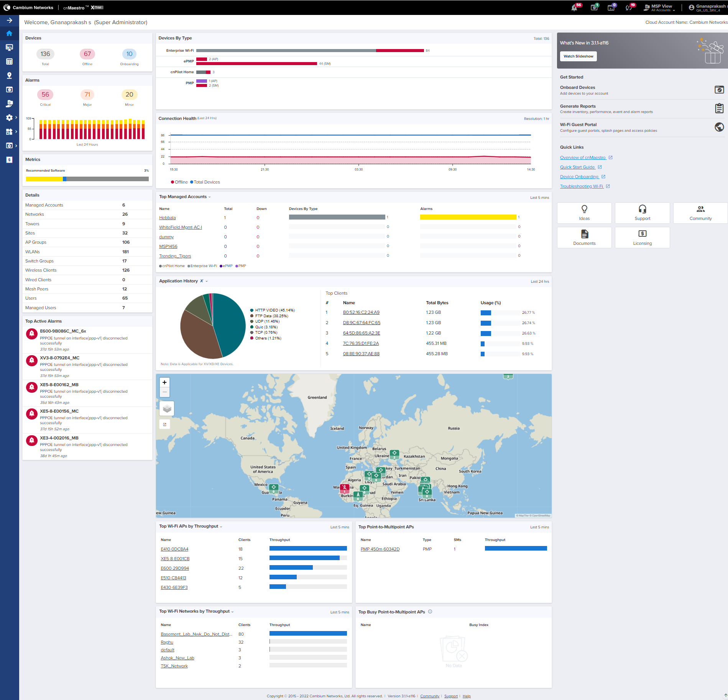This screenshot has height=700, width=728.
Task: Open the WhiteField-Mgmt-AC-I account link
Action: pos(181,228)
